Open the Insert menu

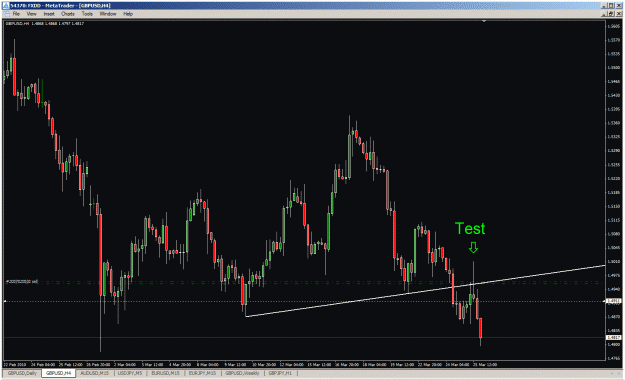pos(49,14)
